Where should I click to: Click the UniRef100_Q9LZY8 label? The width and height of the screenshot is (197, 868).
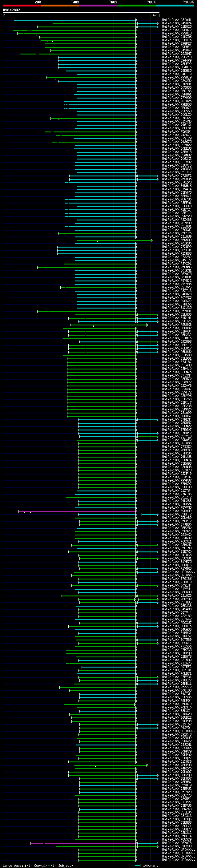click(x=177, y=57)
